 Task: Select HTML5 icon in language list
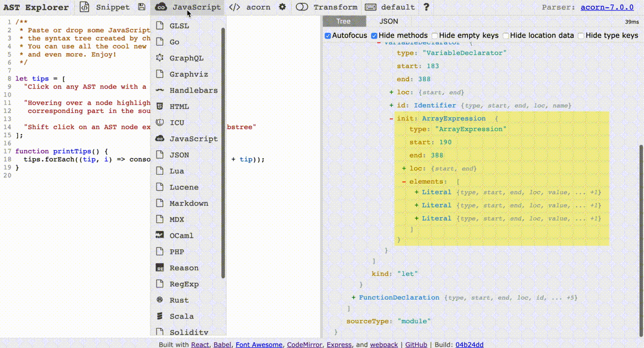tap(160, 106)
